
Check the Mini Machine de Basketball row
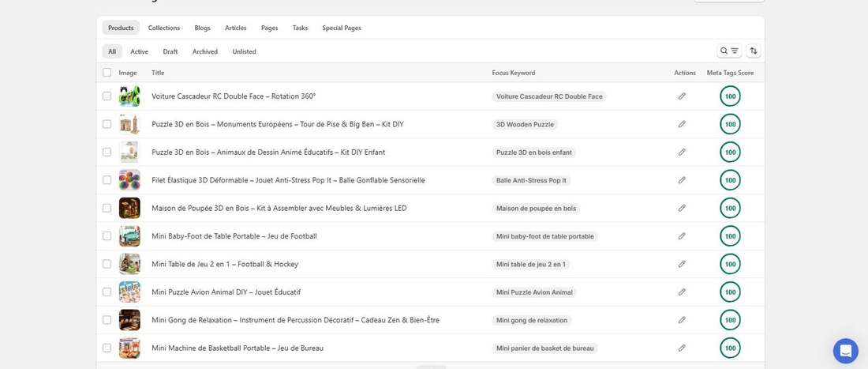[x=107, y=348]
